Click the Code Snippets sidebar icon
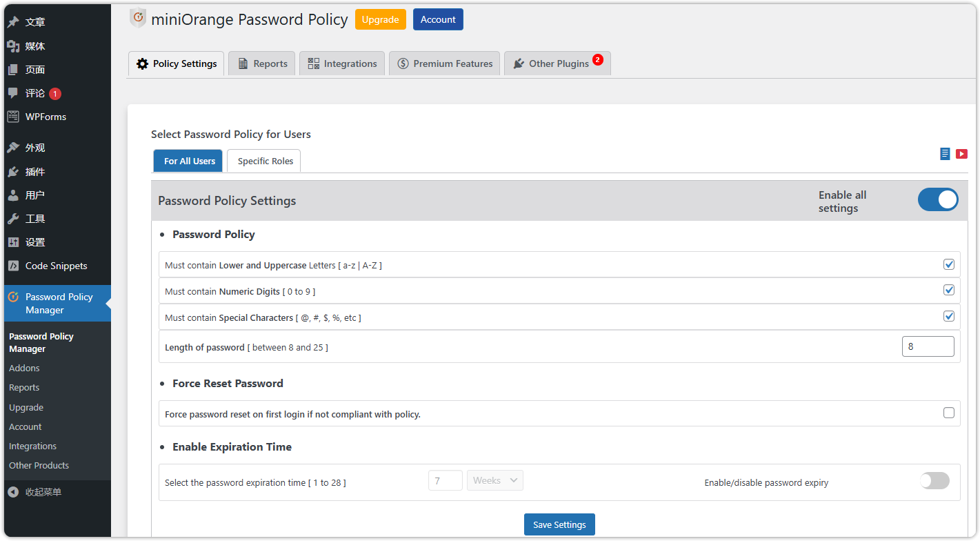980x541 pixels. 13,266
